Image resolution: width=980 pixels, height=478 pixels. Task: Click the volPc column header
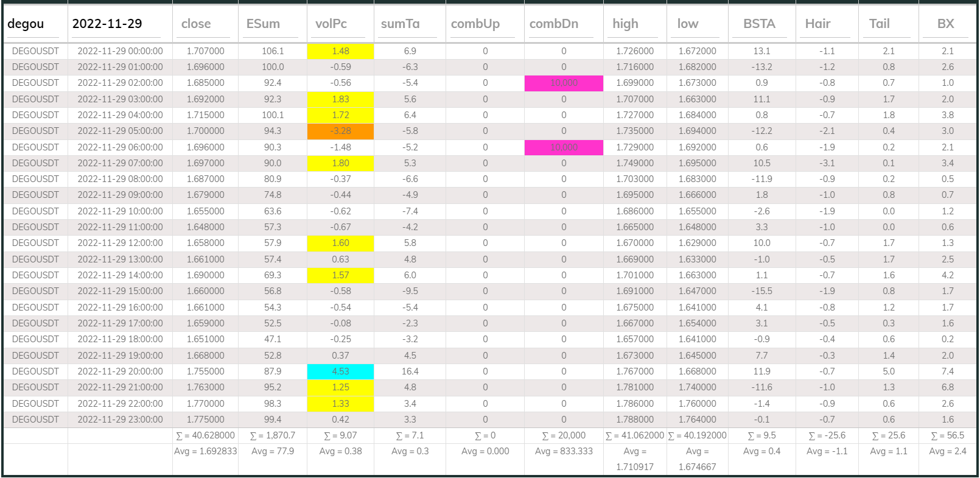point(331,24)
